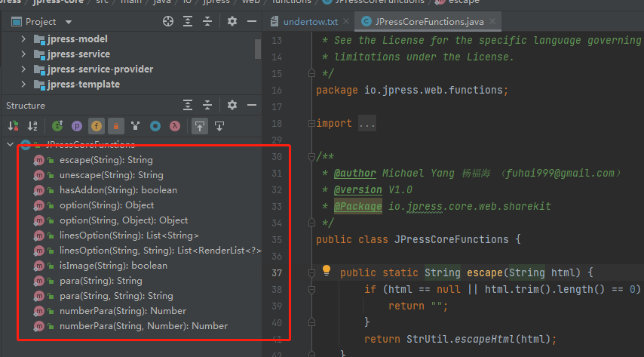Toggle group methods by defining type
The width and height of the screenshot is (644, 357).
(x=135, y=126)
